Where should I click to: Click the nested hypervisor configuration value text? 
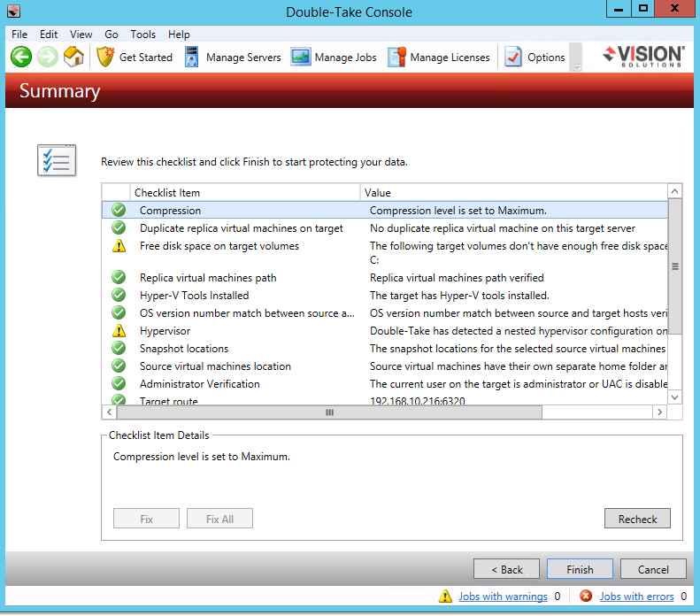519,331
